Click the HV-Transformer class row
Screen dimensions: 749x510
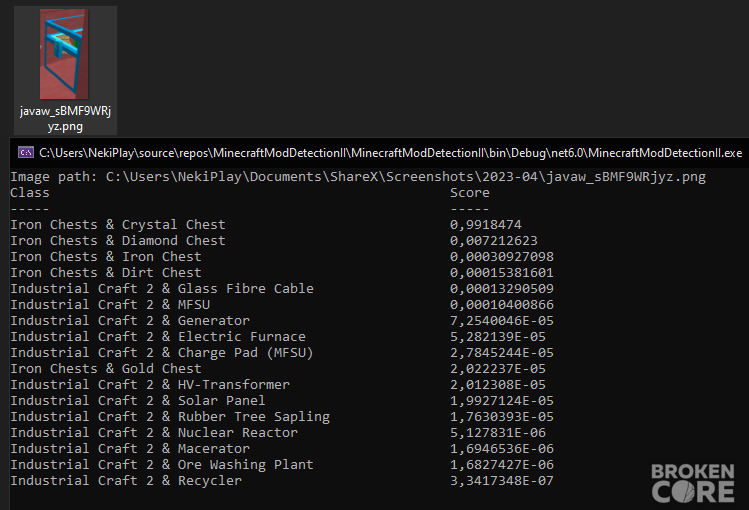click(150, 385)
